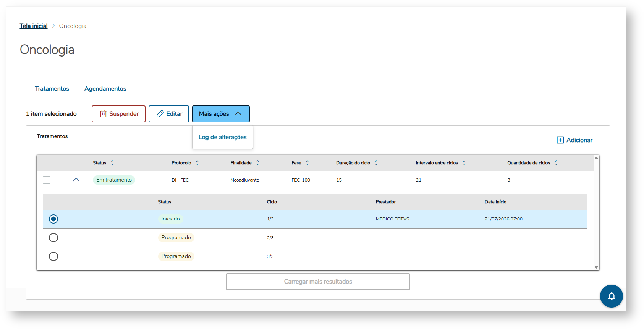Close the Mais ações dropdown

221,114
